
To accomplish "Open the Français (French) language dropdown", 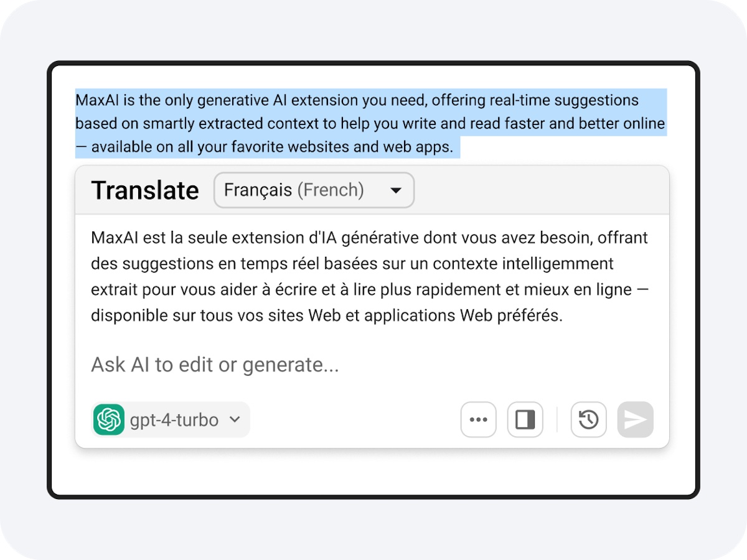I will coord(313,190).
